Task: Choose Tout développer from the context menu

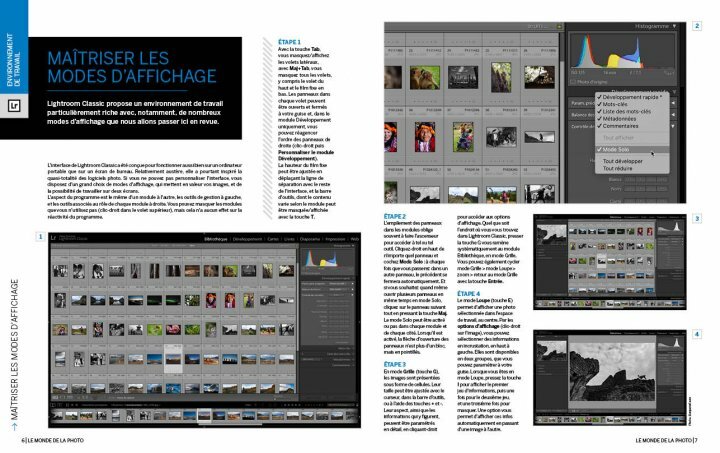Action: [x=622, y=161]
